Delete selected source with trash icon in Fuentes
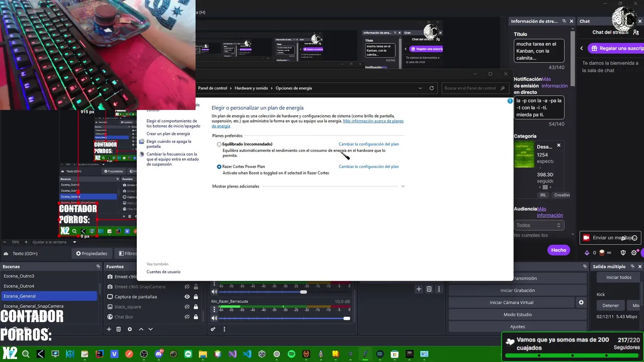 [119, 329]
